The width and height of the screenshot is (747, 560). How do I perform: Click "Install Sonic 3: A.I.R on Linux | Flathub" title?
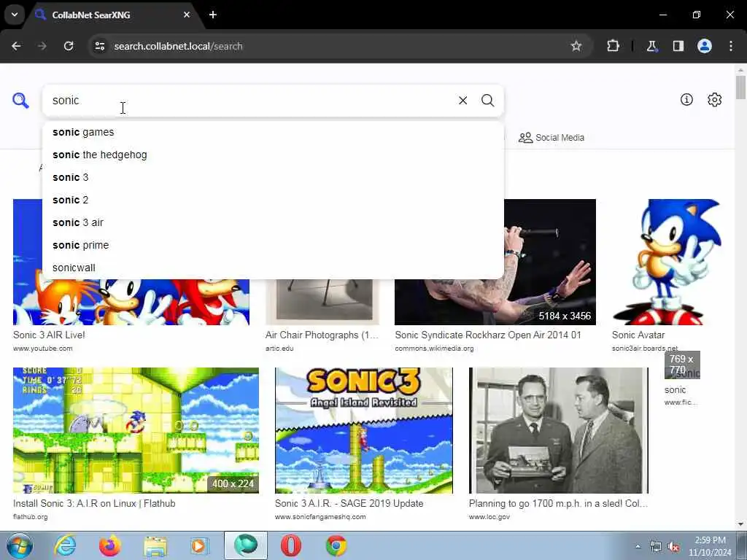[94, 503]
